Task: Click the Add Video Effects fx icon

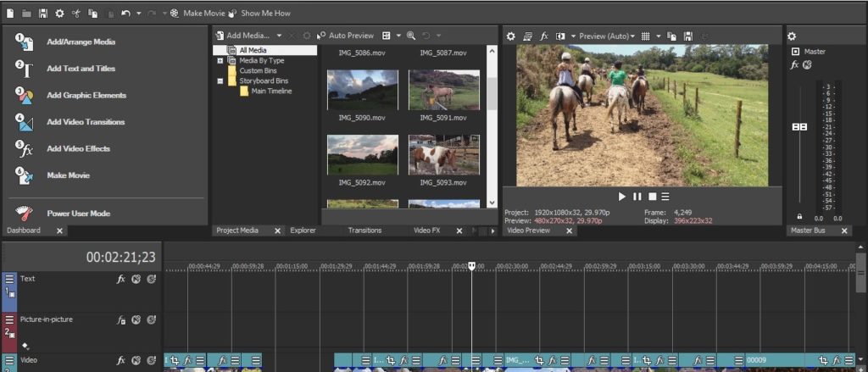Action: [25, 149]
